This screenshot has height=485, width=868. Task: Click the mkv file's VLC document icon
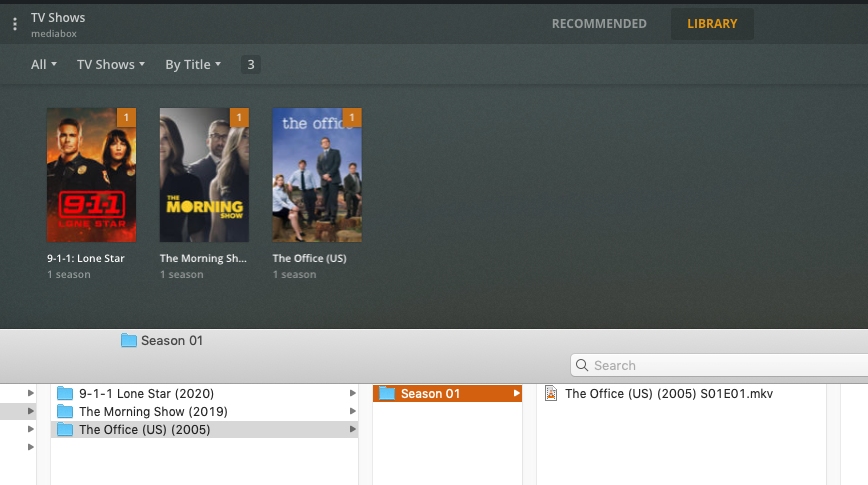point(551,393)
